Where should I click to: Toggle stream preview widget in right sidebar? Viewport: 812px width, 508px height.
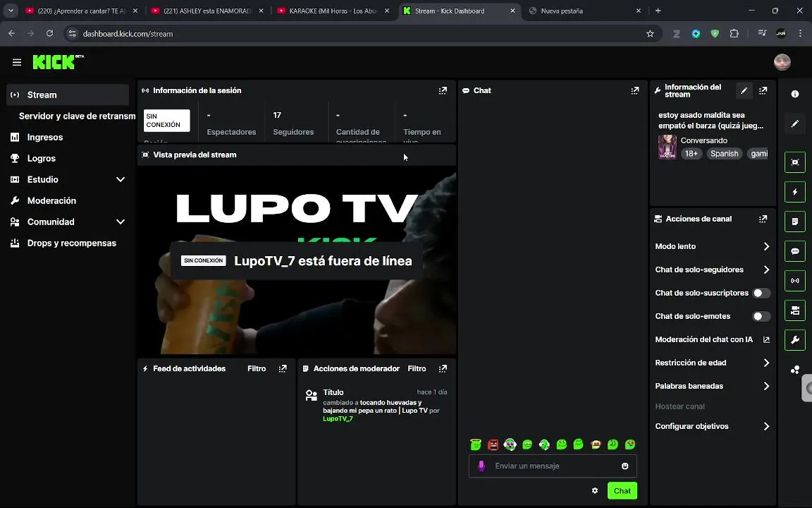tap(795, 162)
